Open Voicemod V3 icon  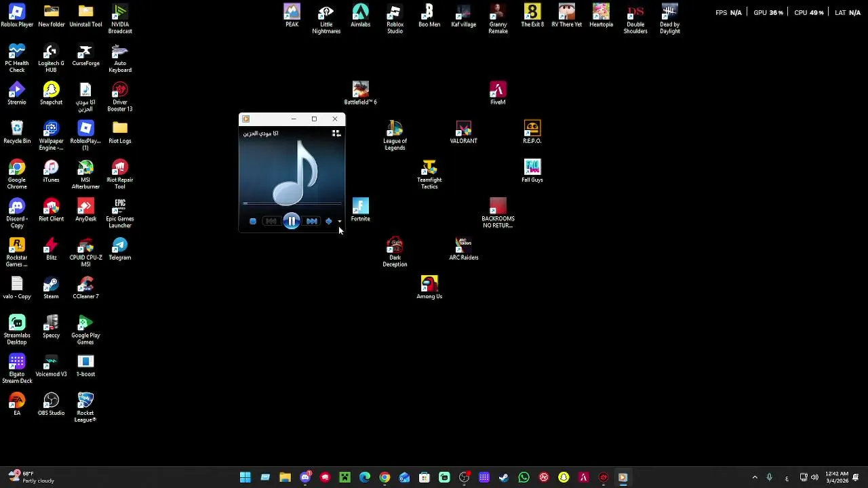tap(52, 366)
